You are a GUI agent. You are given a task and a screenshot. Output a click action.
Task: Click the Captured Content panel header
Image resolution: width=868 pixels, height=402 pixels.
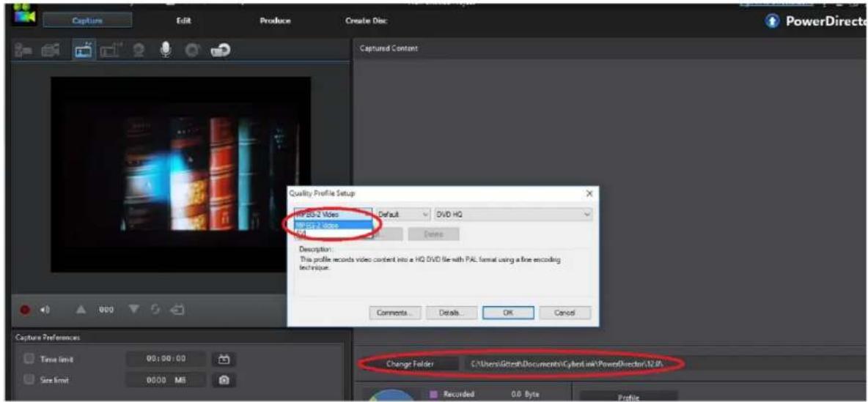point(389,48)
